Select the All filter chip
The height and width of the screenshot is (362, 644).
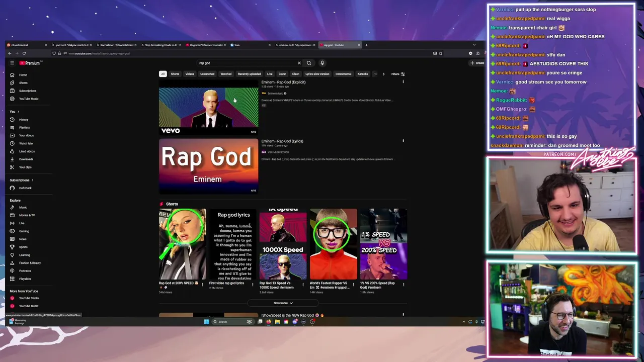coord(163,74)
